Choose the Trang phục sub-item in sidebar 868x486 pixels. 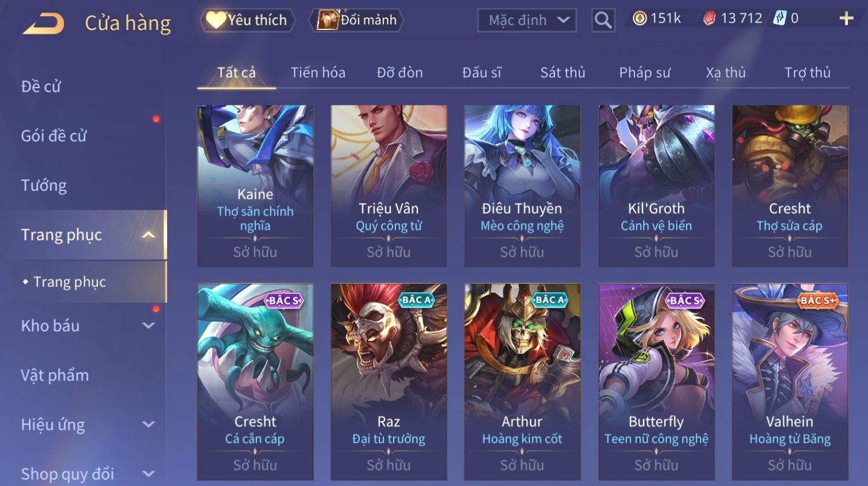(x=69, y=282)
